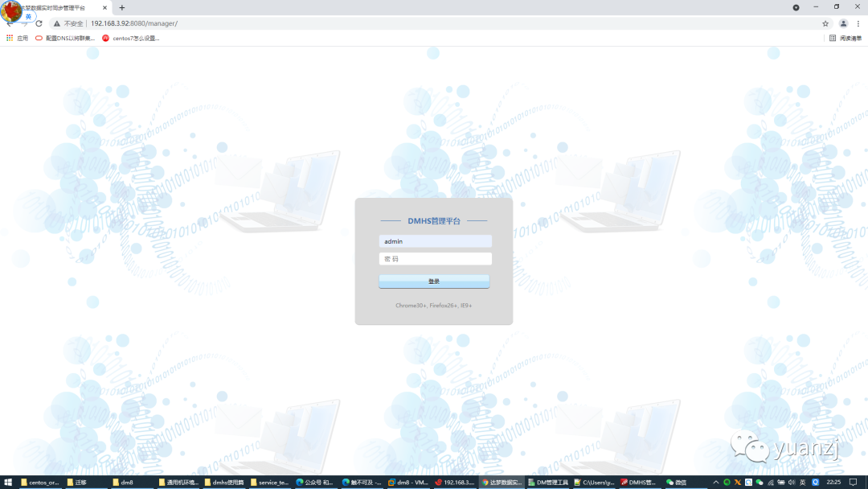Select the URL 192.168.3.92:8080/manager/ in address bar
The image size is (868, 489).
134,23
